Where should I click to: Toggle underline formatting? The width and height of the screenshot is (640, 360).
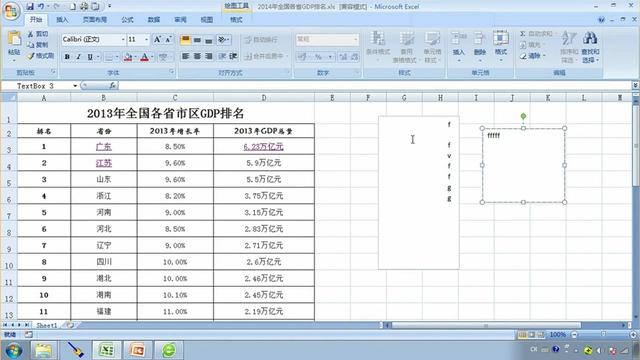coord(89,57)
